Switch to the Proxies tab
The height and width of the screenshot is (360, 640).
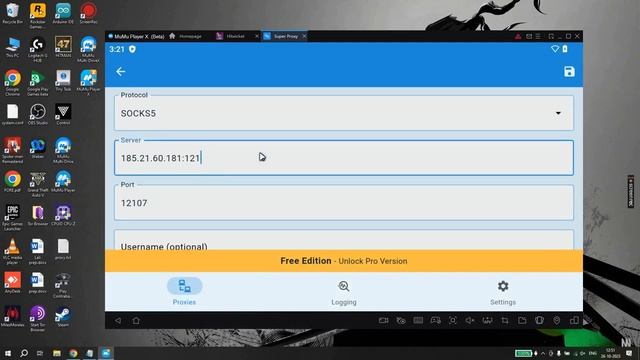[184, 291]
